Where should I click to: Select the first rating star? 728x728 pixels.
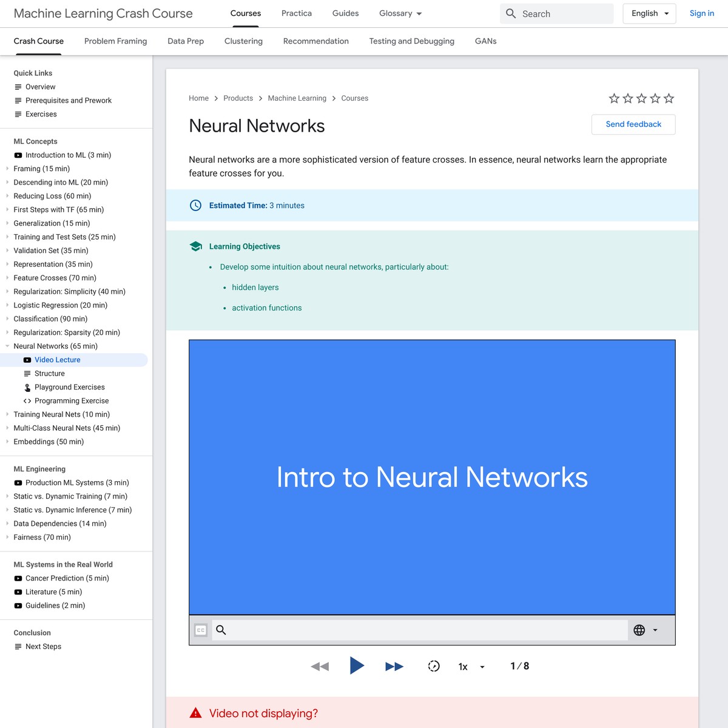pyautogui.click(x=614, y=98)
